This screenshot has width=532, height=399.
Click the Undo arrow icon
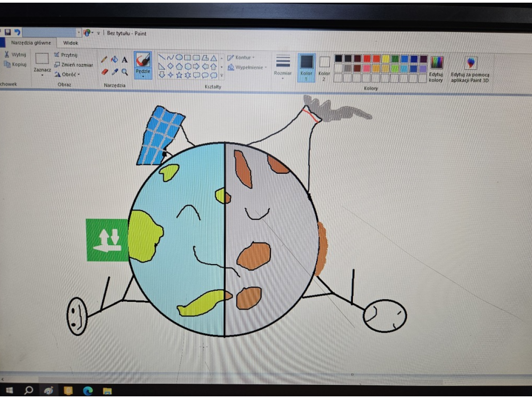pyautogui.click(x=17, y=32)
